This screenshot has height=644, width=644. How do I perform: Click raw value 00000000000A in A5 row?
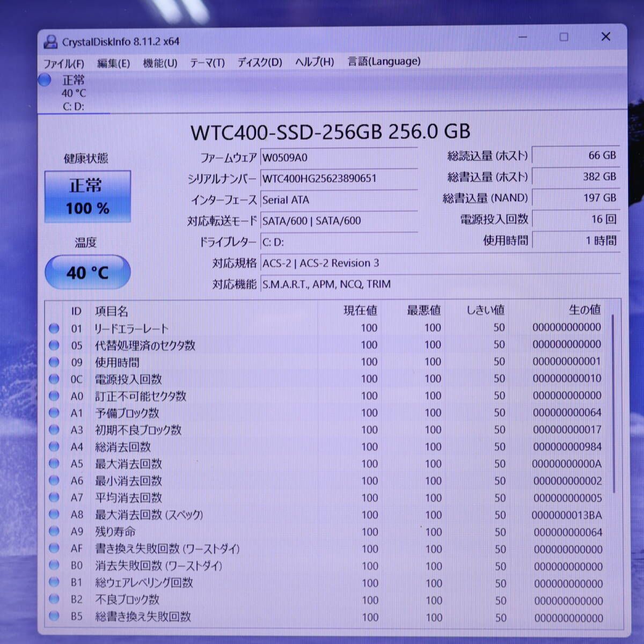click(x=567, y=464)
